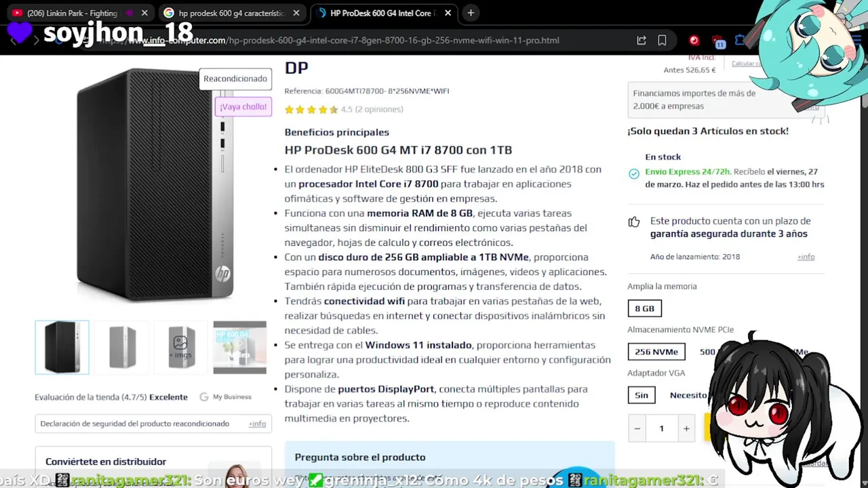Decrease quantity with the minus button
868x488 pixels.
point(637,428)
